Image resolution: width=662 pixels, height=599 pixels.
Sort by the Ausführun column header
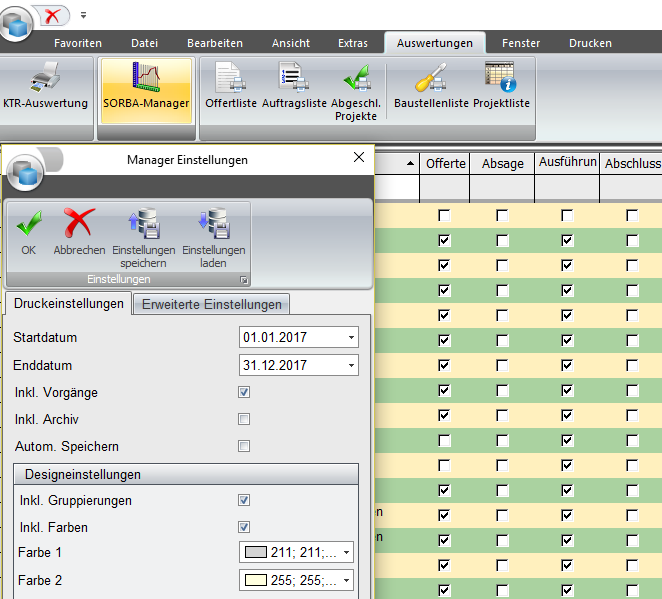[x=567, y=163]
